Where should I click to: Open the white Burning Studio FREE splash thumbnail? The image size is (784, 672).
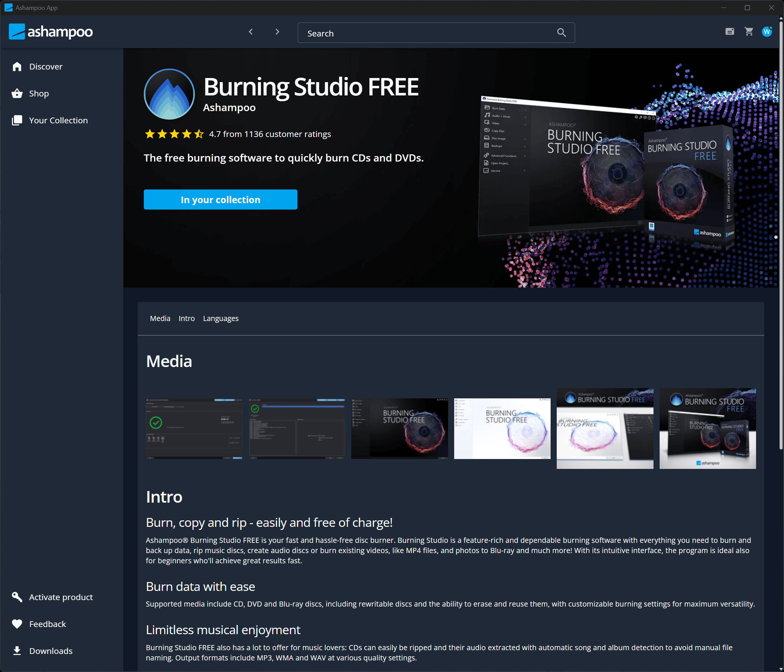[502, 429]
